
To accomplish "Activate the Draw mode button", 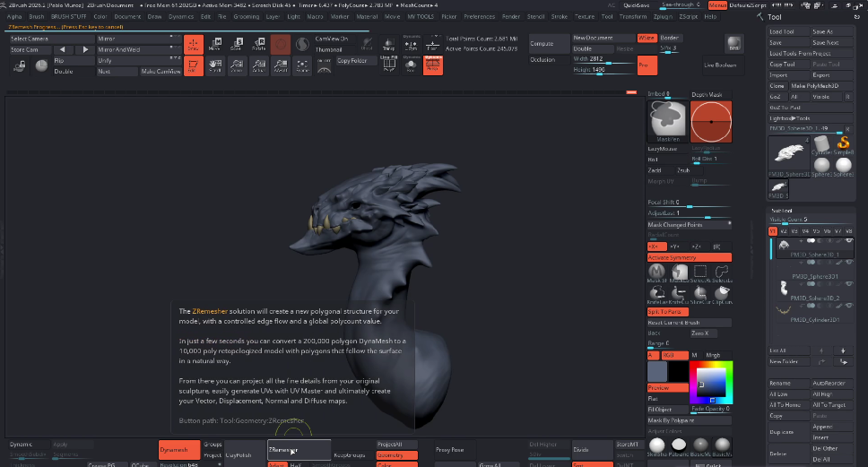I will (x=193, y=44).
